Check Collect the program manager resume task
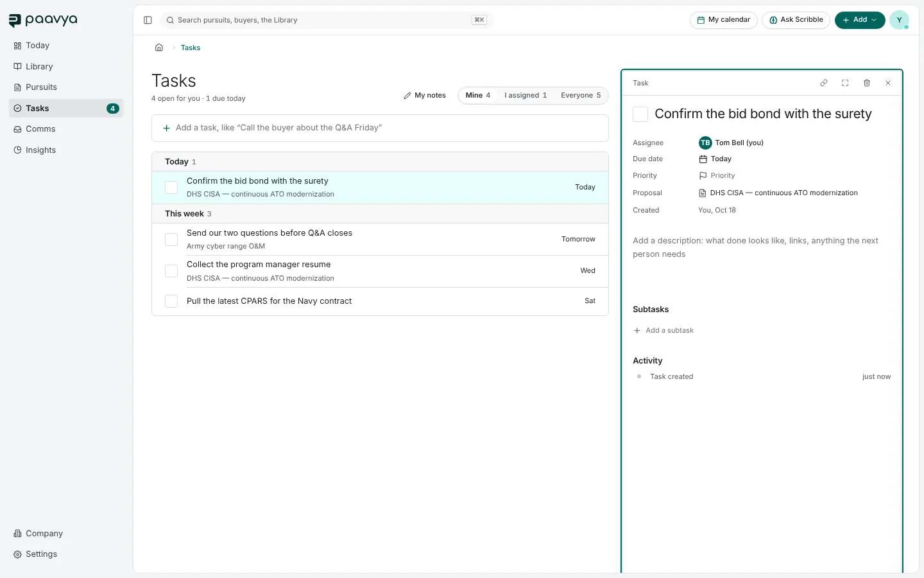Screen dimensions: 924x578 tap(171, 271)
